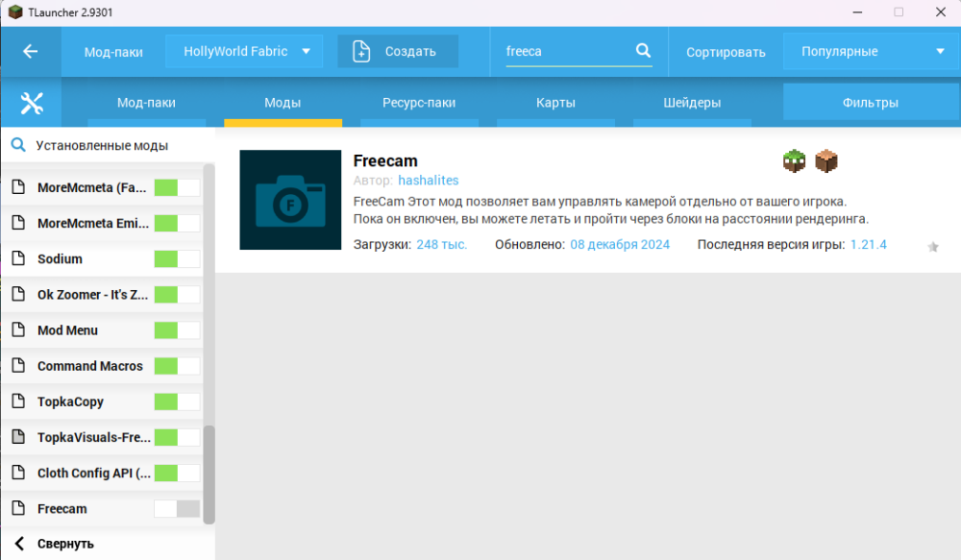Screen dimensions: 961x560
Task: Toggle the Command Macros mod
Action: pyautogui.click(x=177, y=366)
